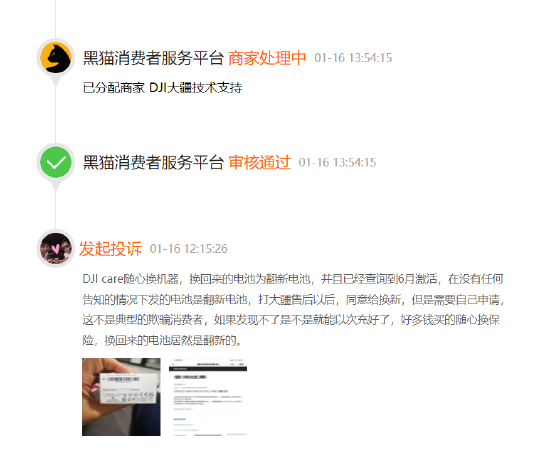Open the battery label photo thumbnail
The image size is (550, 470).
click(x=121, y=397)
